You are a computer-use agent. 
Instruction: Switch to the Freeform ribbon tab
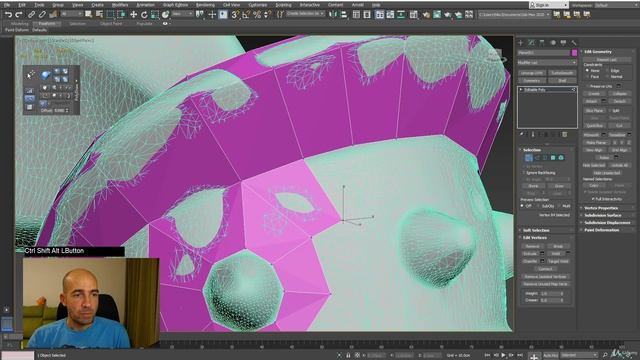[47, 24]
